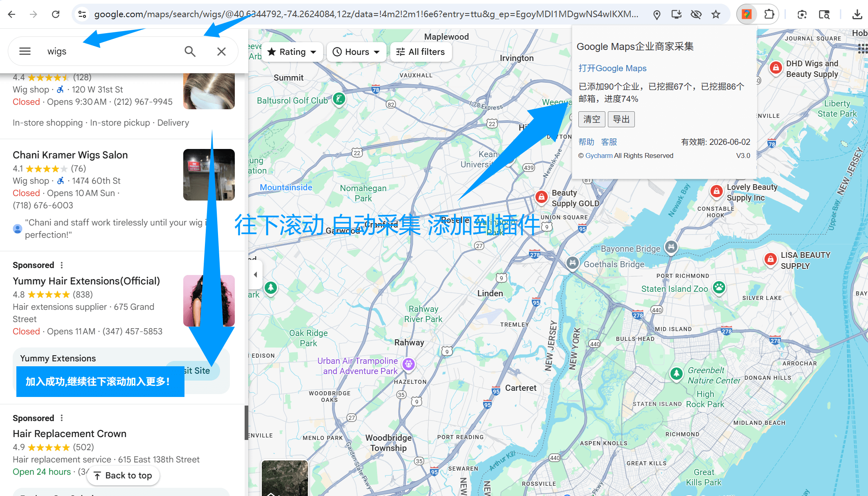
Task: Click the Beauty Supply GOLD map pin
Action: (x=541, y=197)
